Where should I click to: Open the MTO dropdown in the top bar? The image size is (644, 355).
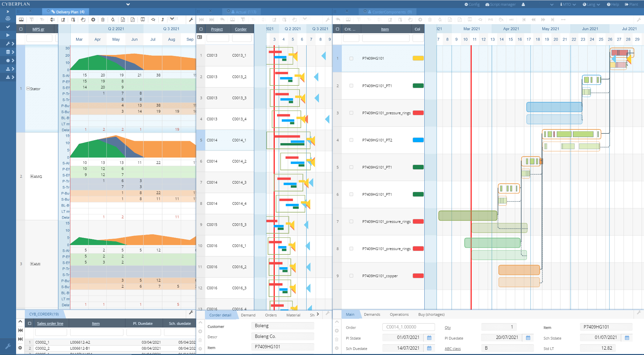pos(568,4)
